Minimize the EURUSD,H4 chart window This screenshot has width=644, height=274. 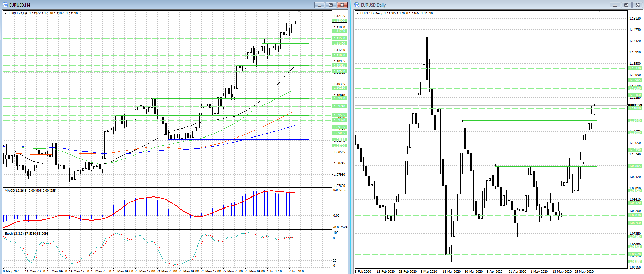(319, 5)
